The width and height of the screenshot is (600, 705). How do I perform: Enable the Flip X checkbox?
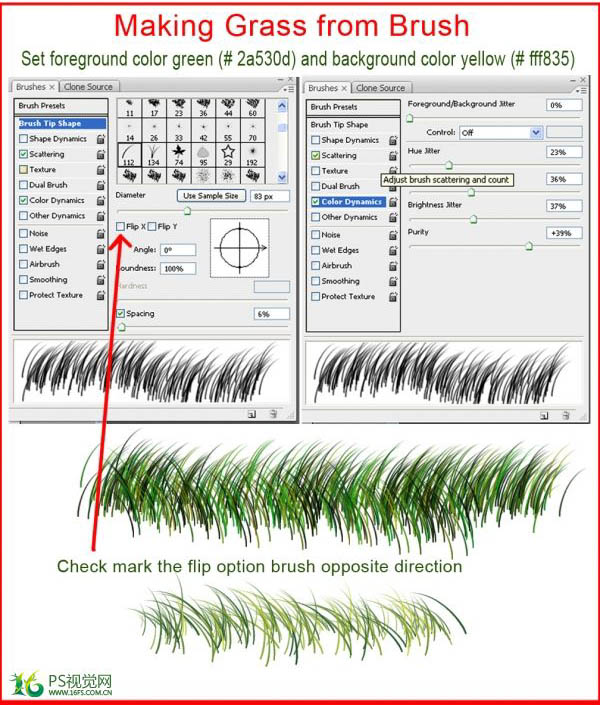(x=121, y=227)
